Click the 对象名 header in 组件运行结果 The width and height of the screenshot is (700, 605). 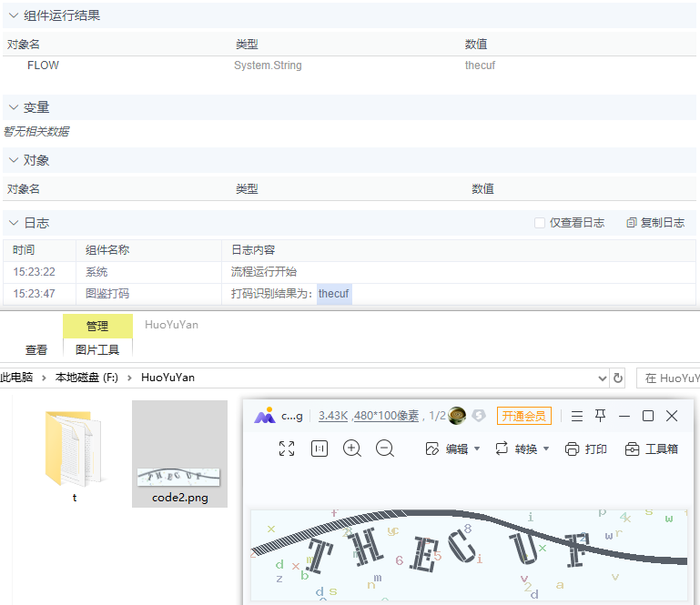tap(24, 45)
